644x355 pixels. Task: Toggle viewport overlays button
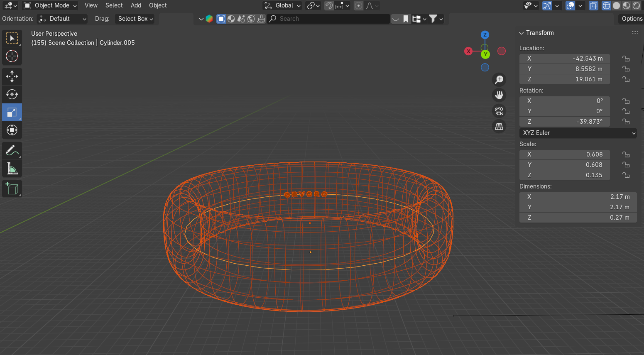pos(571,5)
